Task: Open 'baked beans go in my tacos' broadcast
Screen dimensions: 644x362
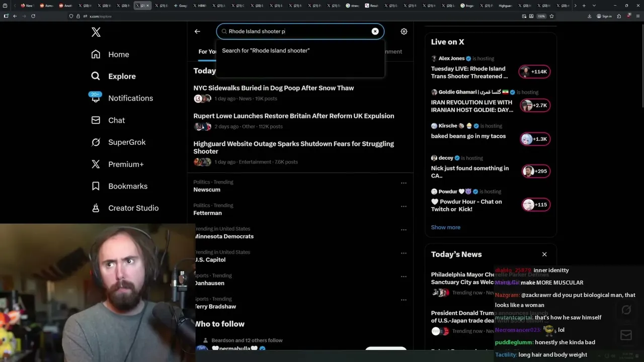Action: click(x=468, y=136)
